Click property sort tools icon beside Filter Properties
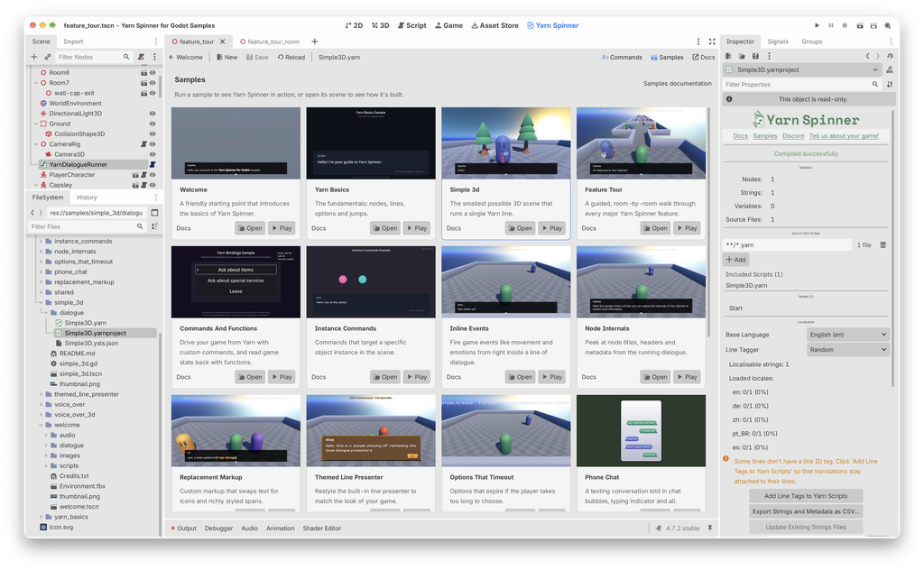 890,84
